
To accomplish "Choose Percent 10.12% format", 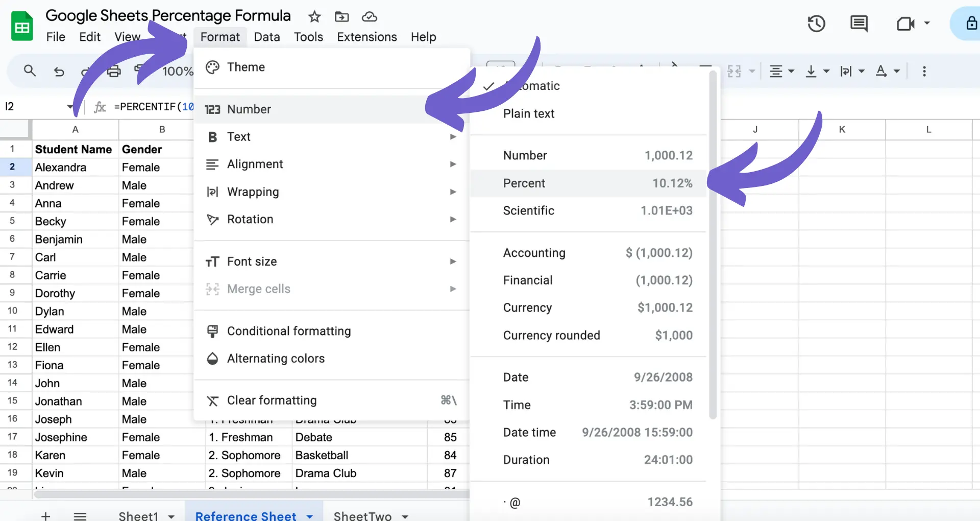I will coord(588,183).
